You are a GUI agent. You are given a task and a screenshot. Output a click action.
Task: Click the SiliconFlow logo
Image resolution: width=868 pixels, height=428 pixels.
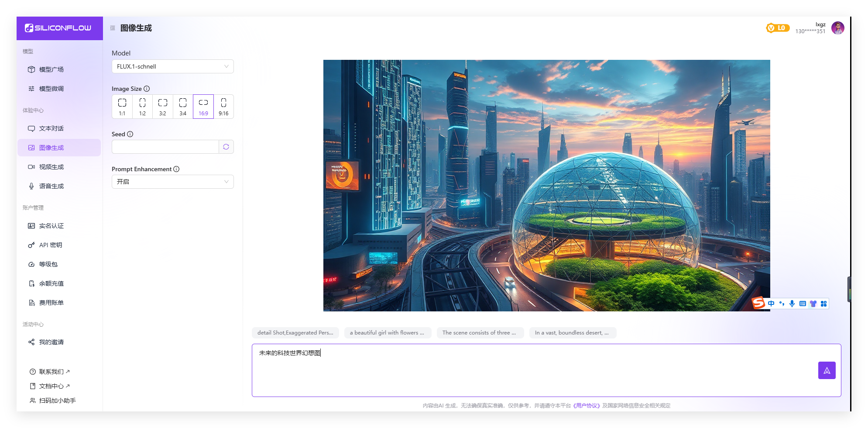58,28
